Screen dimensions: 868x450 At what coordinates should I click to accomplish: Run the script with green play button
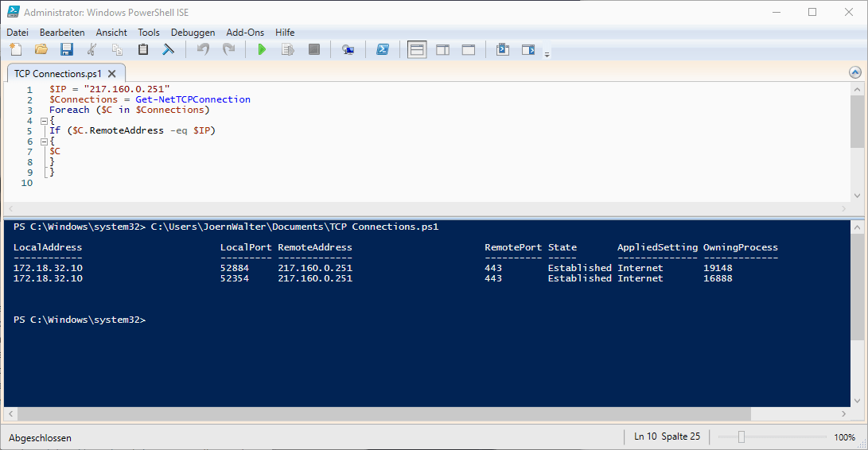pyautogui.click(x=262, y=50)
